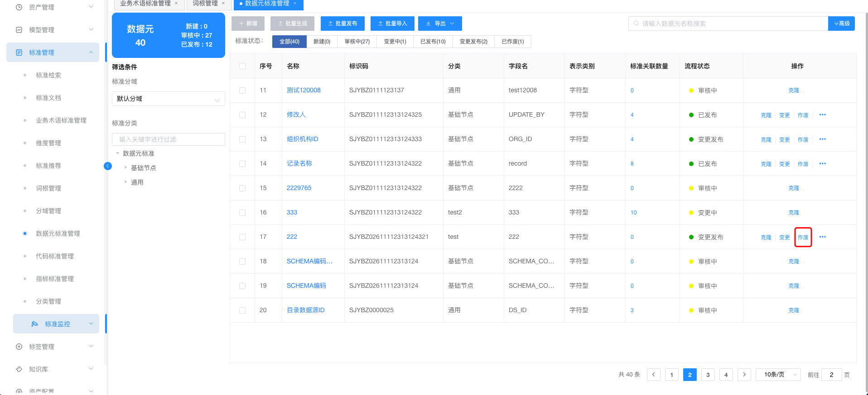868x395 pixels.
Task: Filter by the 已发布(10) status tab
Action: 433,42
